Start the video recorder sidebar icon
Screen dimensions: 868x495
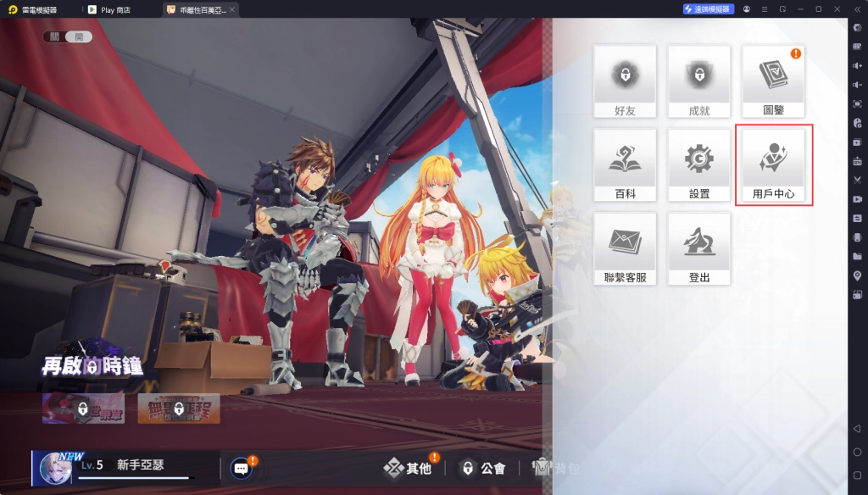click(858, 199)
